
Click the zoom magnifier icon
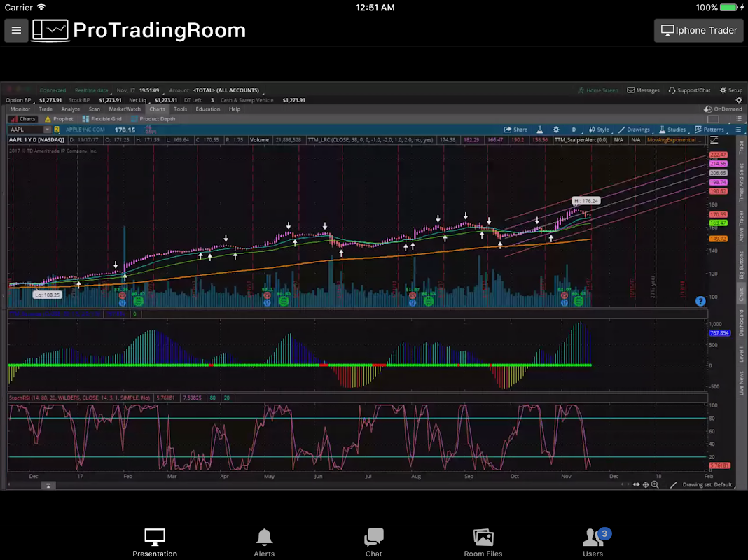click(655, 484)
